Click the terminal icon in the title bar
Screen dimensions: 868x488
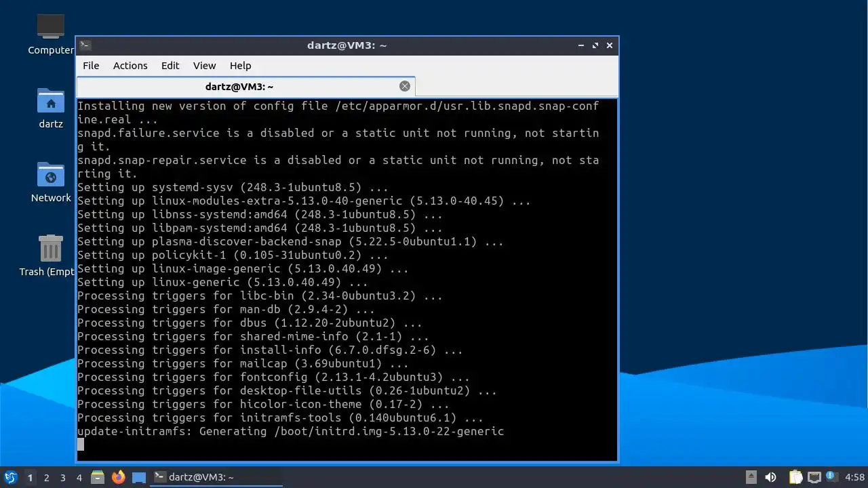click(85, 45)
